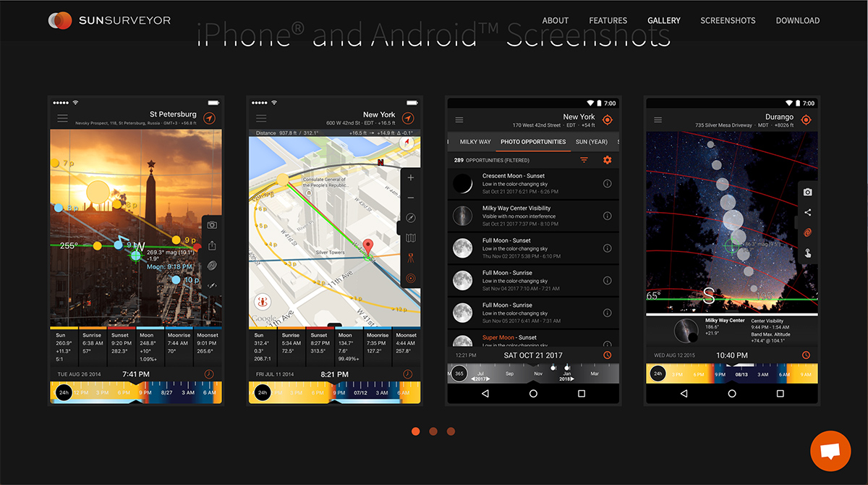Switch to the SUN (YEAR) tab
868x485 pixels.
[592, 142]
